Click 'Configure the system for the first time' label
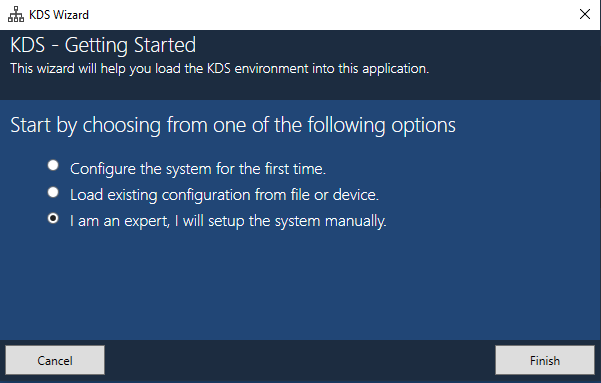The height and width of the screenshot is (383, 601). pyautogui.click(x=198, y=169)
